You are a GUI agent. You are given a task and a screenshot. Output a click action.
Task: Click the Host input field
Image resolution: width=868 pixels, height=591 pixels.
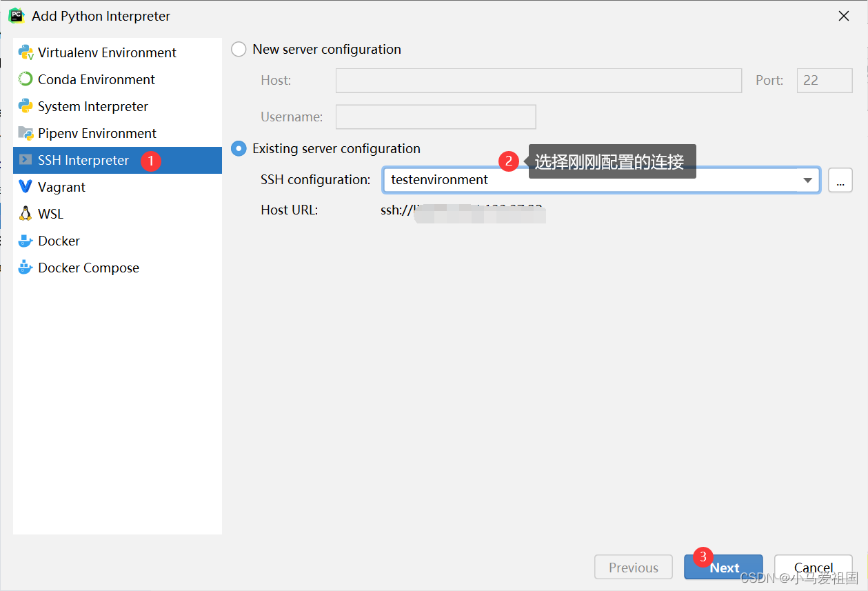(538, 81)
